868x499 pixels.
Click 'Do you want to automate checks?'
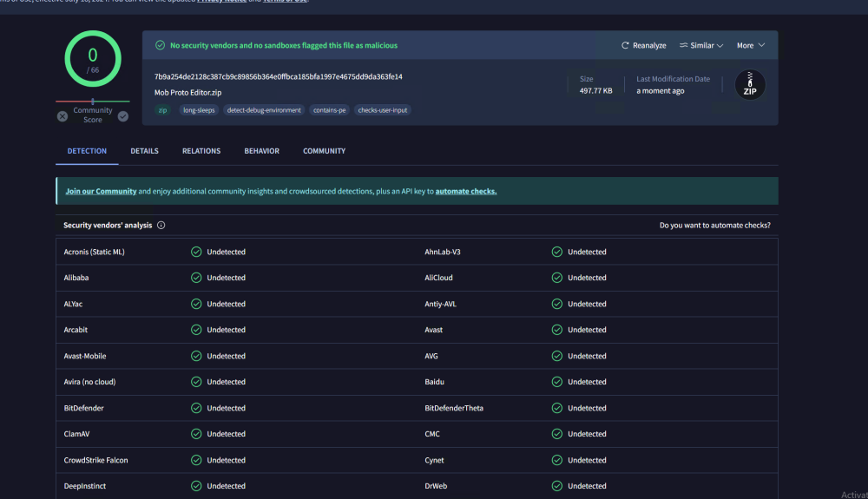[x=714, y=225]
